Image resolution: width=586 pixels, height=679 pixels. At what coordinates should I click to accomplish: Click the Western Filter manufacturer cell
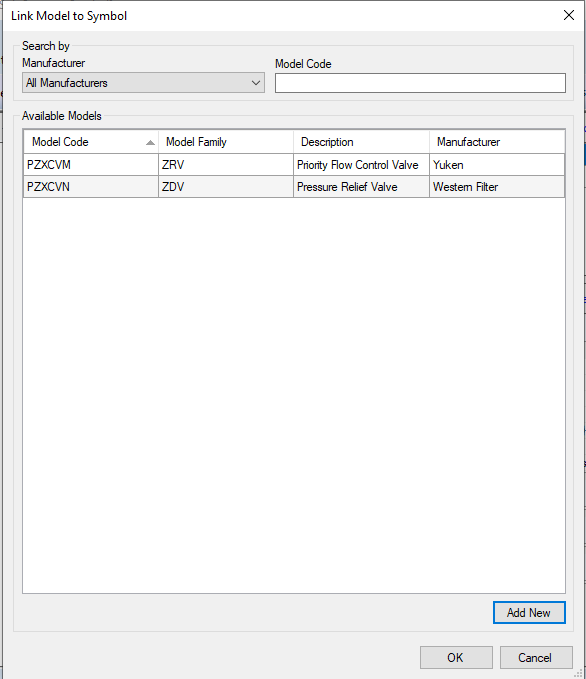[x=497, y=187]
